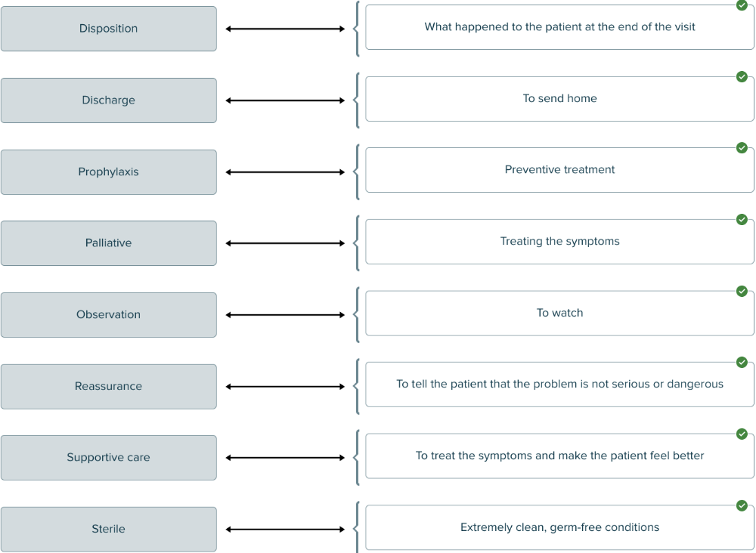Screen dimensions: 756x553
Task: Click the Reassurance term box
Action: [x=108, y=387]
